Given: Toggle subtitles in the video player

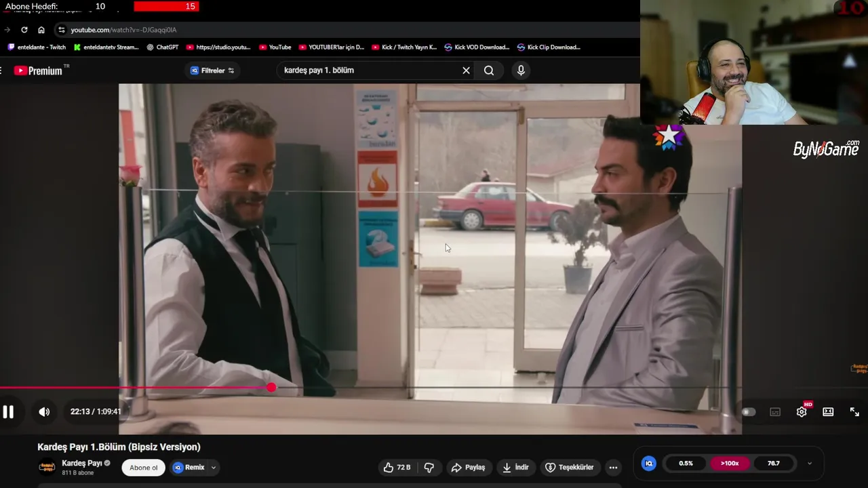Looking at the screenshot, I should 775,411.
